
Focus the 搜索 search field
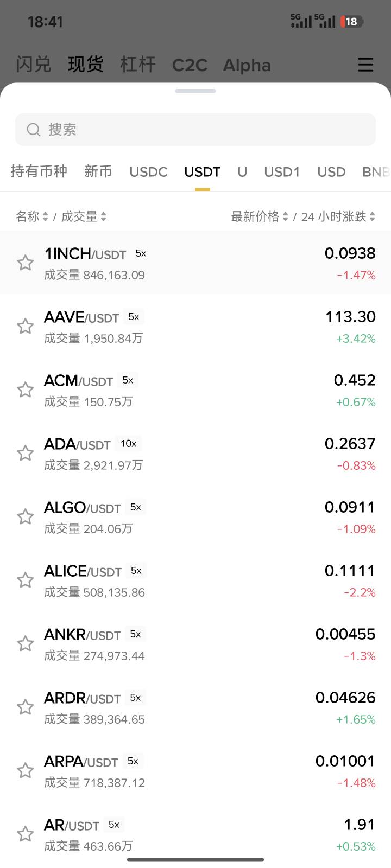coord(206,130)
